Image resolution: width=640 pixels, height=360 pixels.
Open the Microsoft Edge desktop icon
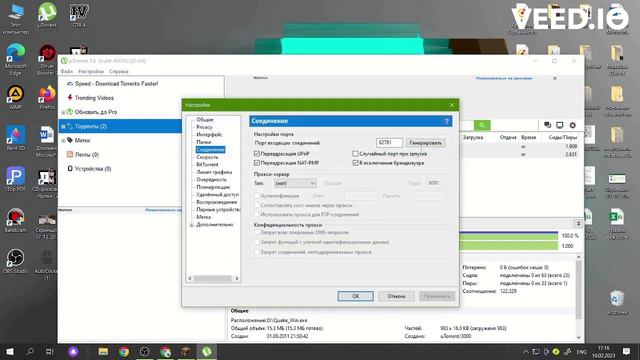click(x=16, y=59)
